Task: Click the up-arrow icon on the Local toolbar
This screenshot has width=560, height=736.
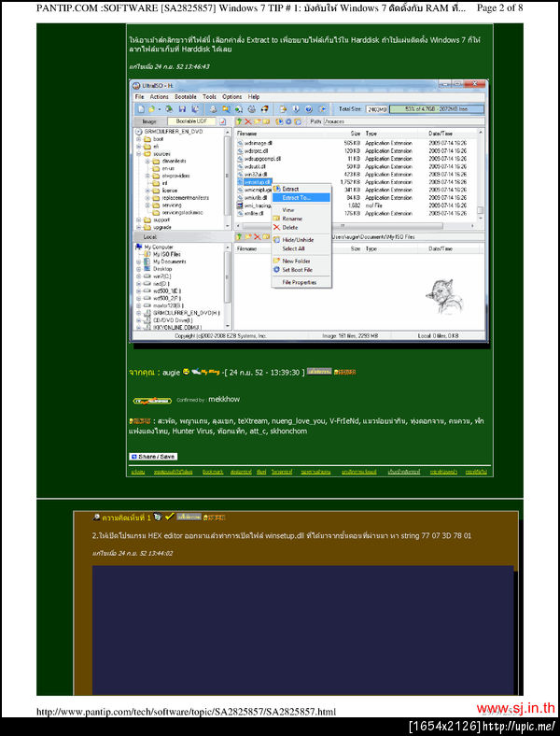Action: coord(239,236)
